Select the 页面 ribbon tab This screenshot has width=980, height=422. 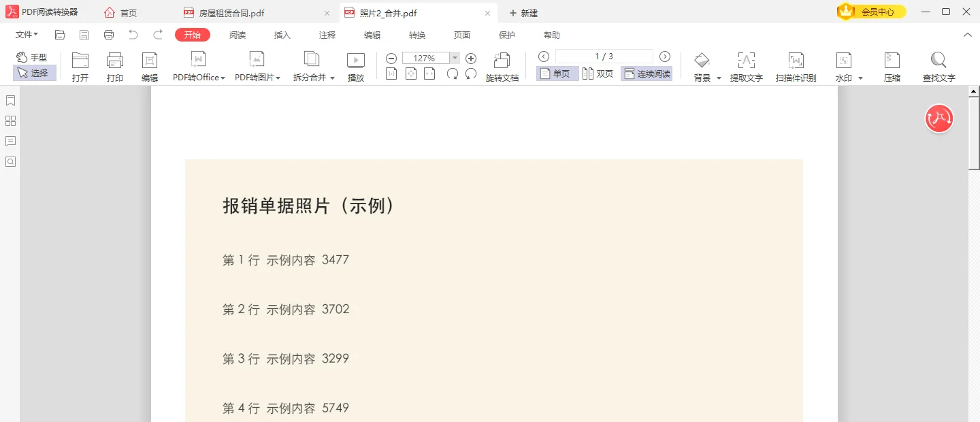(462, 35)
